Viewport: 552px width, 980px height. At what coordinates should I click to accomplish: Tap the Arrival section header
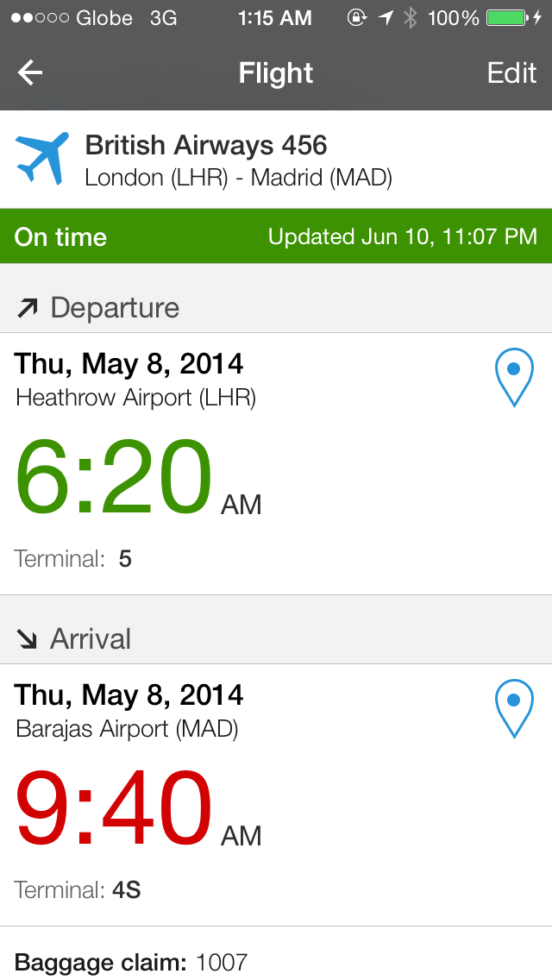(x=91, y=639)
